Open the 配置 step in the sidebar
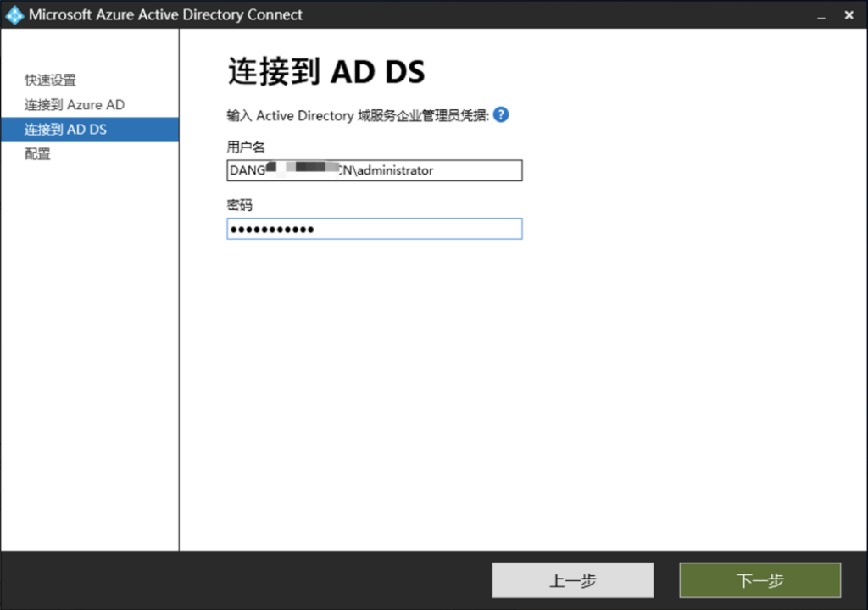 [x=37, y=154]
